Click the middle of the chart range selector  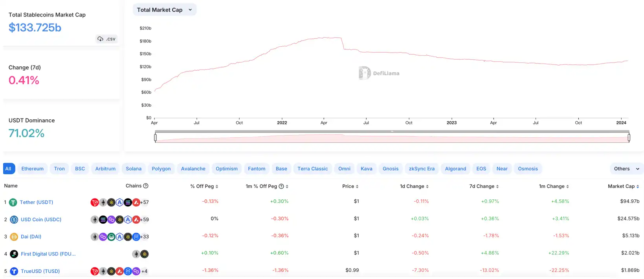392,138
